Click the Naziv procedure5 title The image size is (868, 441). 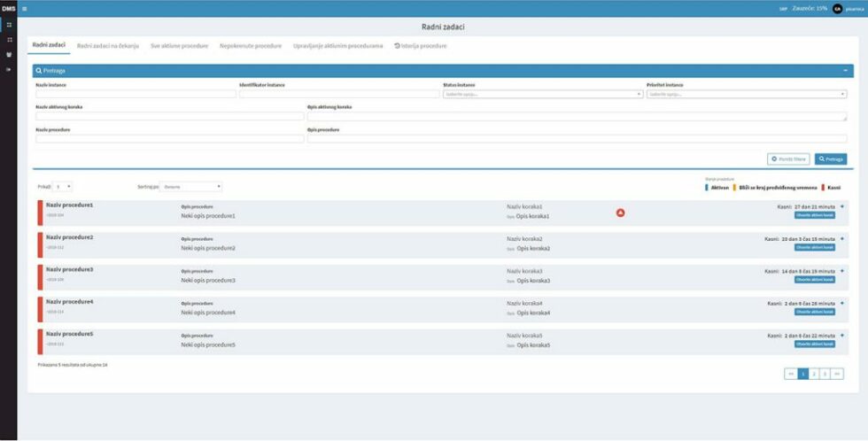70,334
